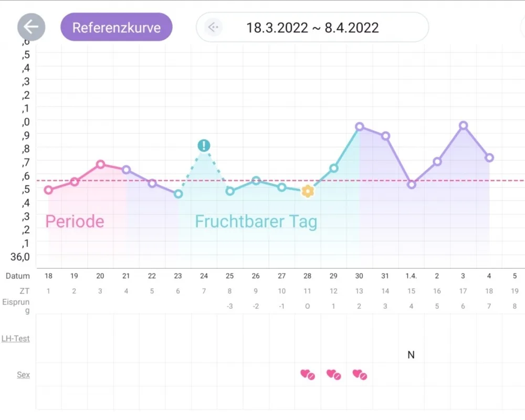Click cycle day 7 in the ZT row
525x420 pixels.
pos(204,291)
